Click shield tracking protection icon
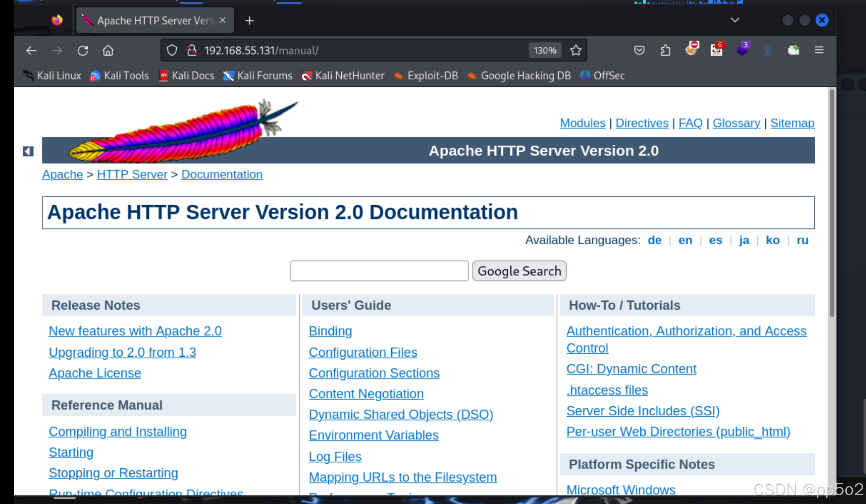 coord(172,51)
